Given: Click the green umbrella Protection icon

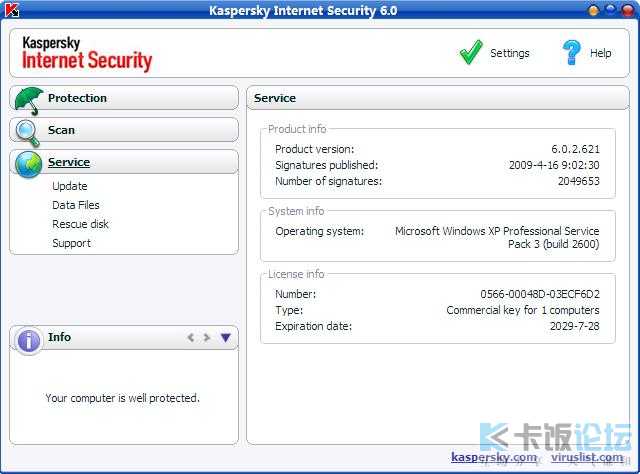Looking at the screenshot, I should [x=29, y=100].
